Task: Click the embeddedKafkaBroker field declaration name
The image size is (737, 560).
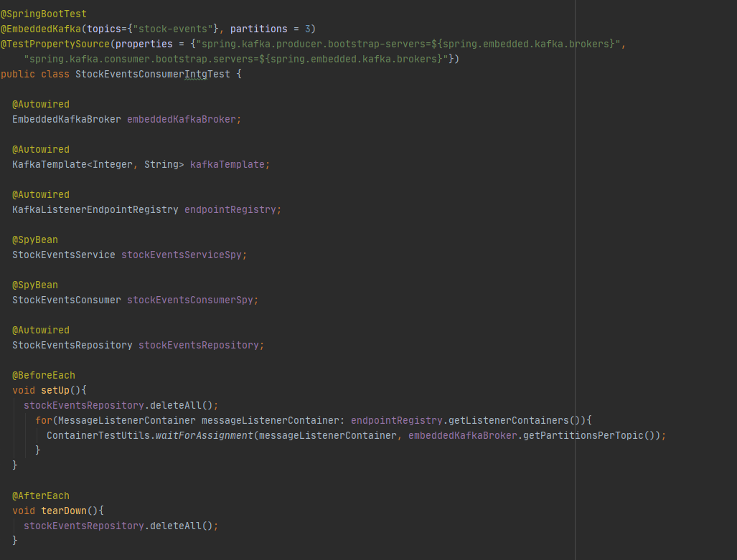Action: 182,119
